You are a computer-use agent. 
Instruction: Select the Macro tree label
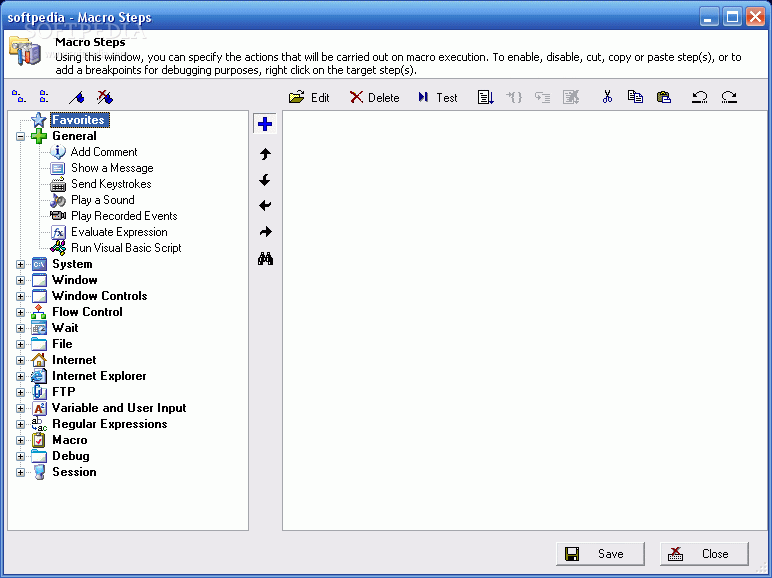tap(69, 440)
